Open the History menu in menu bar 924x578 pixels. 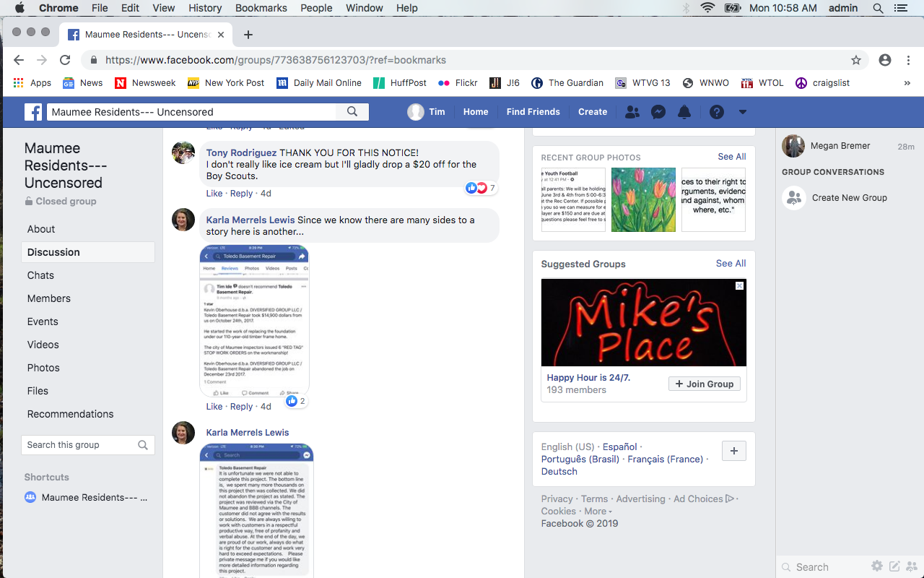(x=205, y=8)
